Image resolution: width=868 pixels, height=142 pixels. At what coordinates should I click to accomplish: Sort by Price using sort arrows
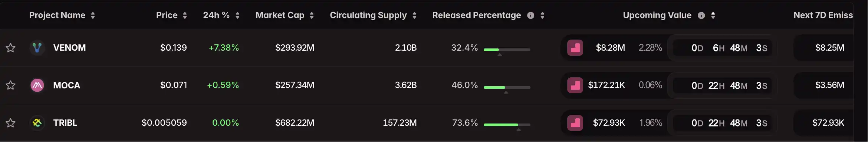[185, 16]
